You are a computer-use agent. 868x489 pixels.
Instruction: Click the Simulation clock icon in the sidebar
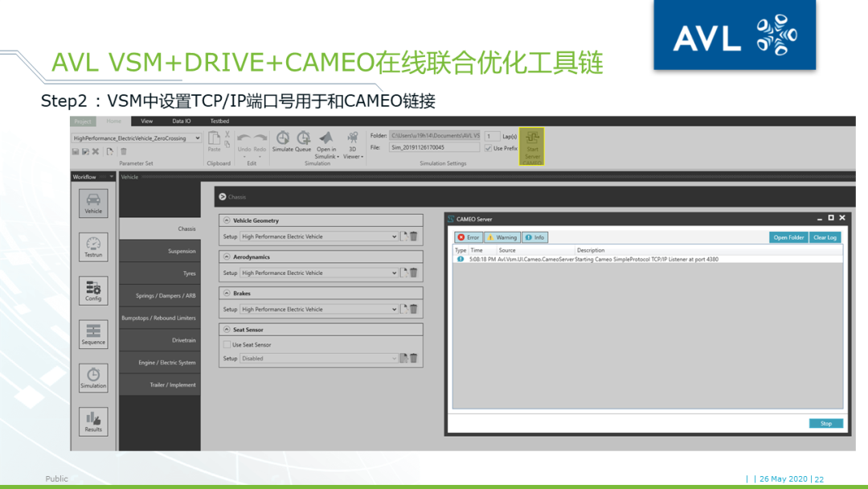tap(92, 378)
